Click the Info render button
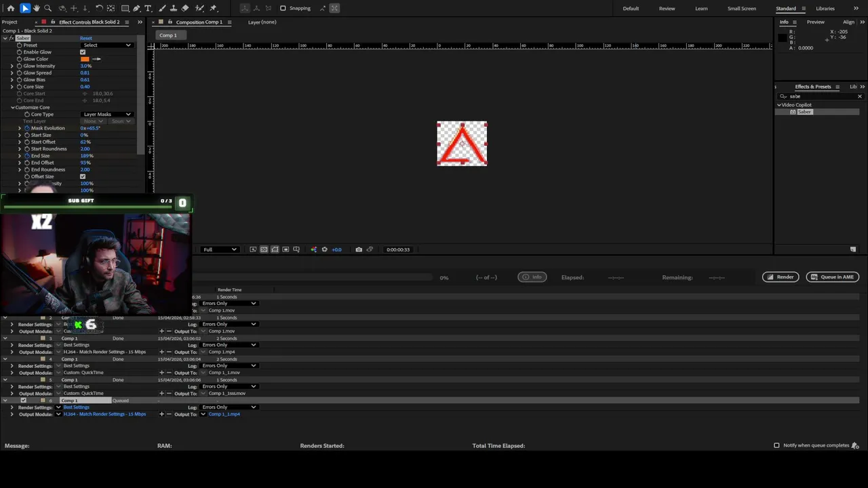The height and width of the screenshot is (488, 868). pyautogui.click(x=532, y=277)
